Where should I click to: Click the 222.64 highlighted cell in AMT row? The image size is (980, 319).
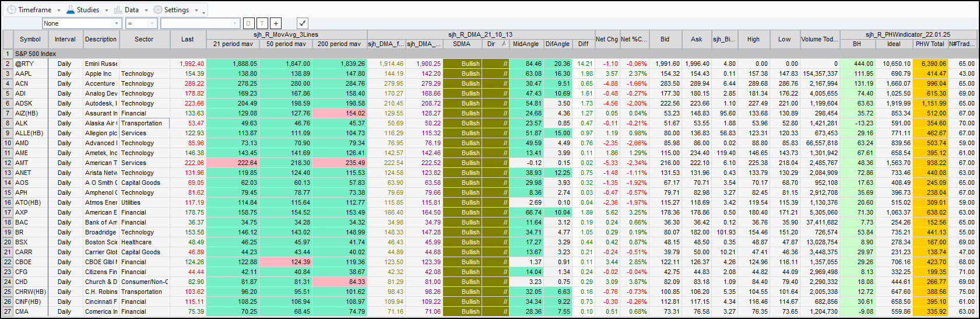(233, 163)
